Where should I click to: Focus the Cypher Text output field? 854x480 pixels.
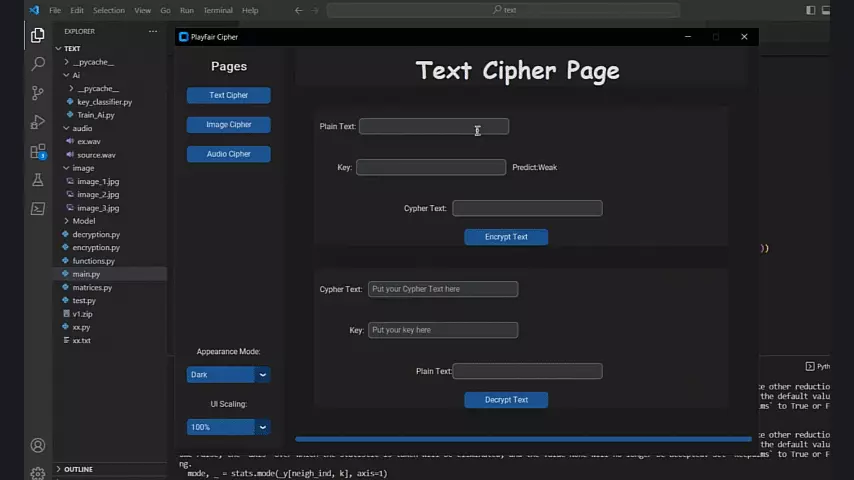(x=527, y=208)
